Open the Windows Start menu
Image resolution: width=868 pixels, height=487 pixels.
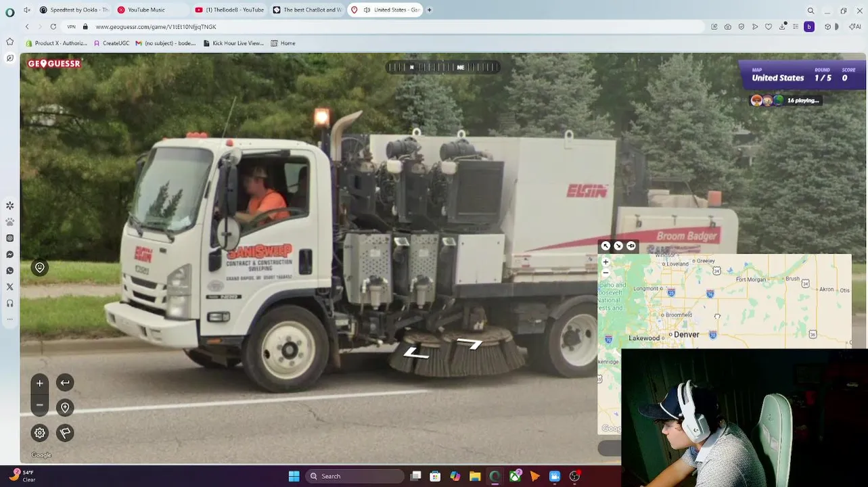(294, 476)
